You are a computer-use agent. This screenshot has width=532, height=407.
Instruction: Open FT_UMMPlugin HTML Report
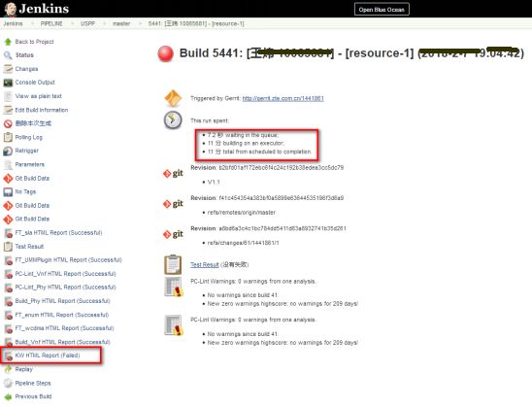coord(68,260)
